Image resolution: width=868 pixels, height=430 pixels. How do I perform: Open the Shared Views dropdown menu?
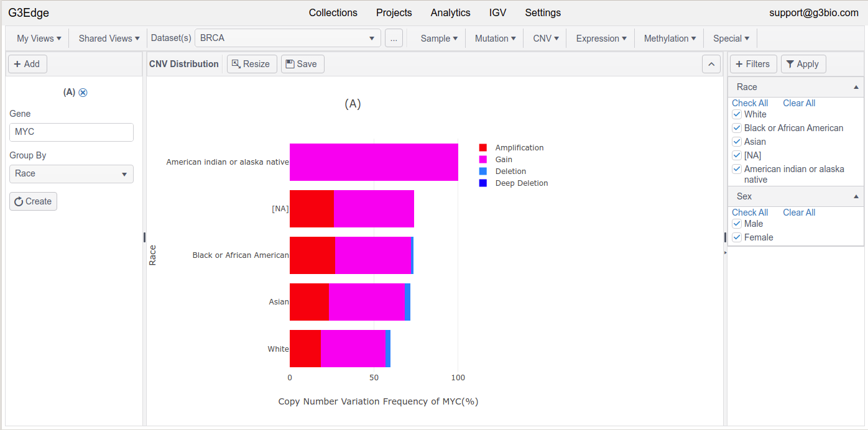109,39
